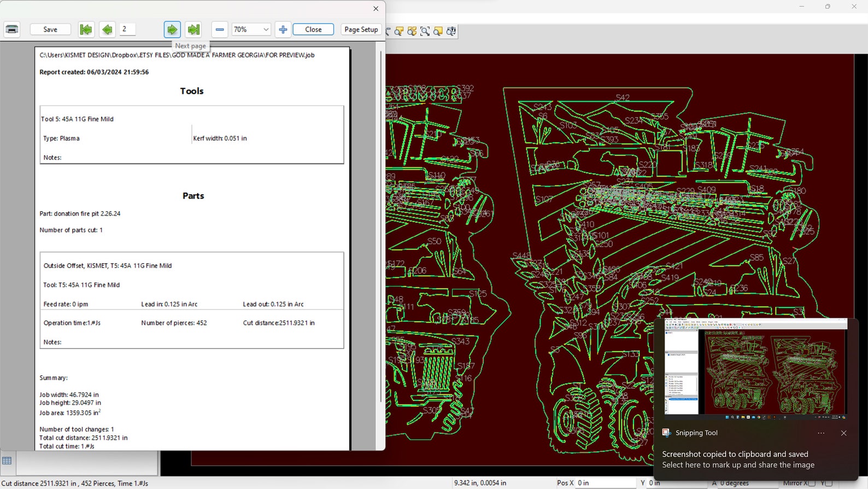Open Page Setup options
Image resolution: width=868 pixels, height=489 pixels.
pyautogui.click(x=361, y=30)
